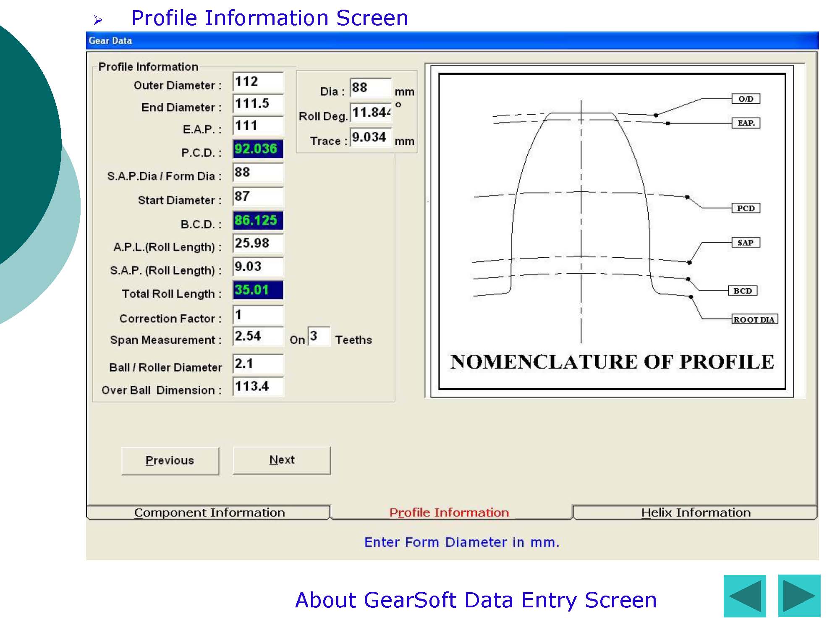Click the teeth count field showing 3

(319, 336)
